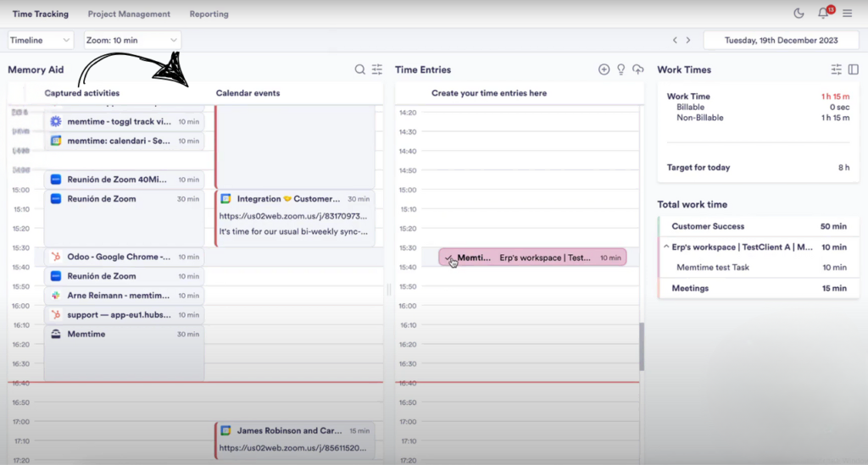Open the hamburger main menu

pyautogui.click(x=847, y=14)
